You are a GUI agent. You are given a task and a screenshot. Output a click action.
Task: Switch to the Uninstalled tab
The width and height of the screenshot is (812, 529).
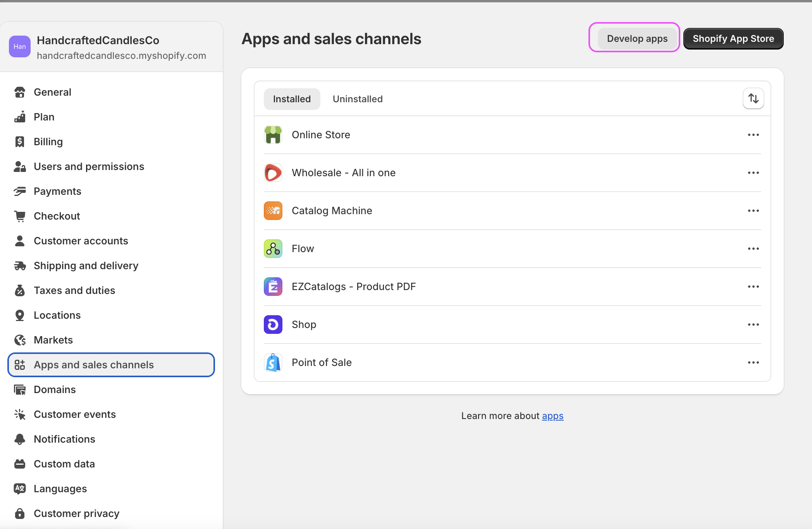[x=357, y=99]
